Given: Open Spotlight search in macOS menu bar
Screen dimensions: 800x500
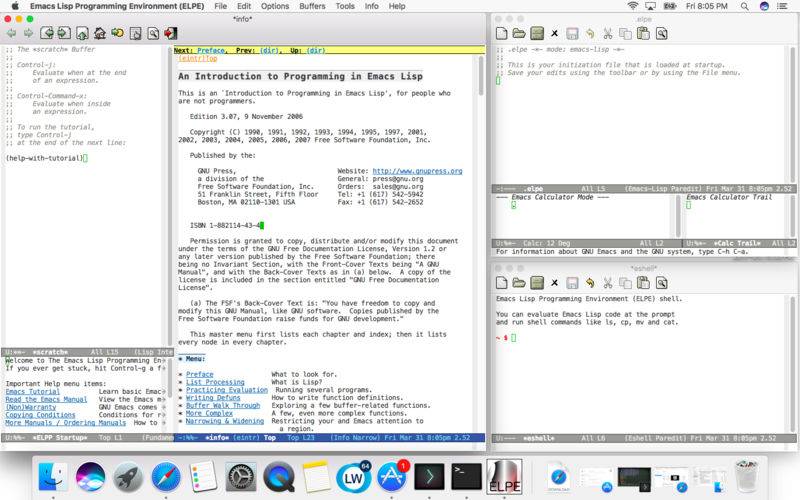Looking at the screenshot, I should tap(744, 6).
